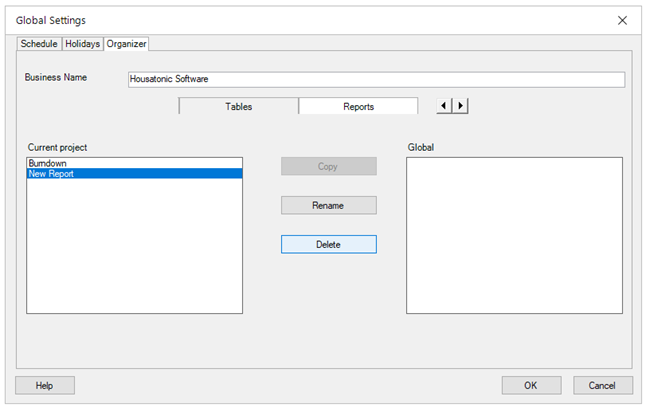Click into the Business Name field
Viewport: 646px width, 408px height.
(376, 79)
